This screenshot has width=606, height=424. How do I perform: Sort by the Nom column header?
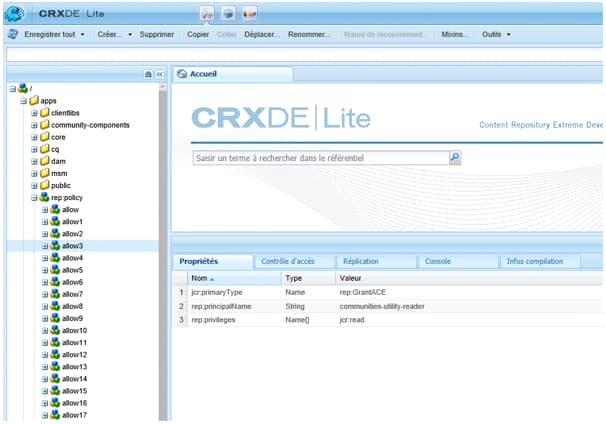[x=235, y=278]
